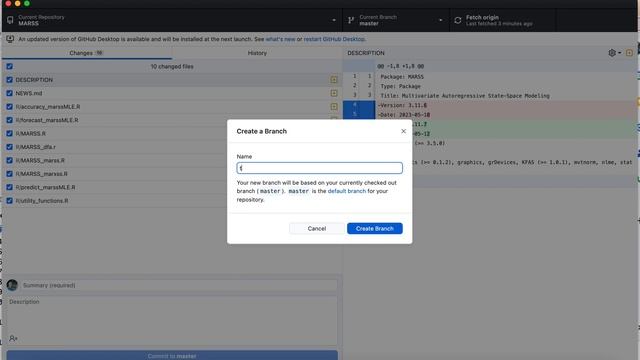The height and width of the screenshot is (360, 640).
Task: Click the restart GitHub Desktop link
Action: (x=334, y=39)
